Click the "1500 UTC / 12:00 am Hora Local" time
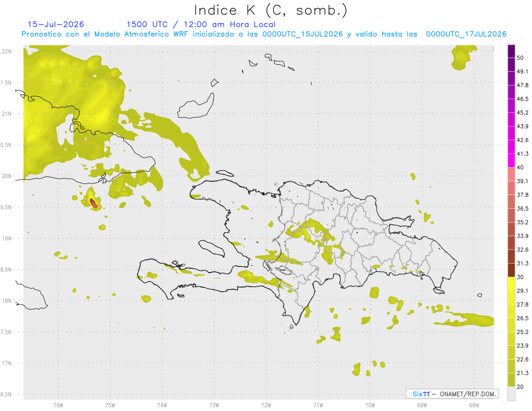 pyautogui.click(x=201, y=24)
